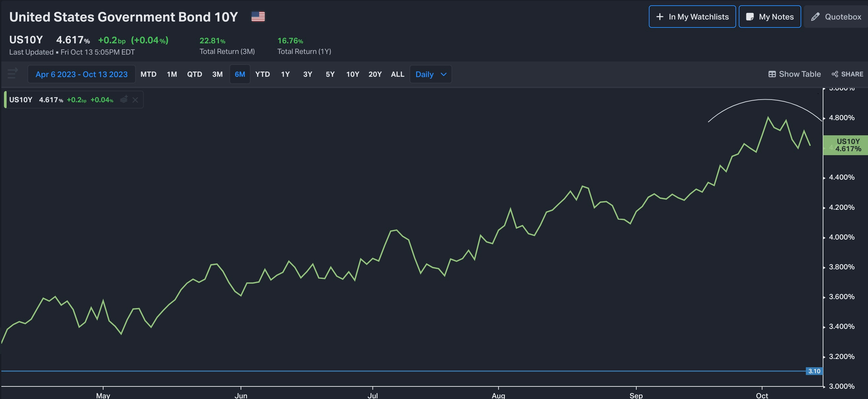Click the SHARE nodes icon
868x399 pixels.
click(x=835, y=74)
